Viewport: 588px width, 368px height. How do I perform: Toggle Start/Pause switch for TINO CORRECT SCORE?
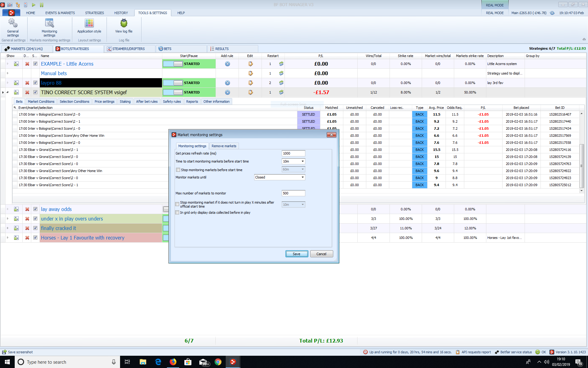(x=173, y=92)
